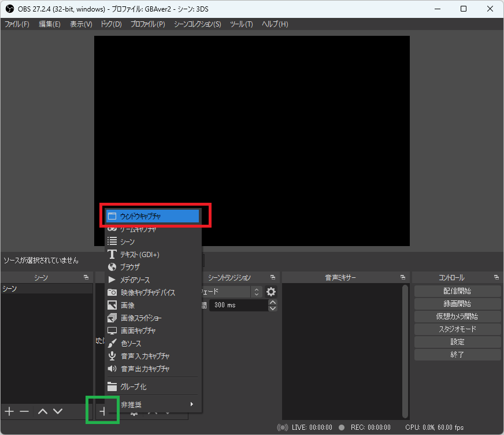Image resolution: width=504 pixels, height=435 pixels.
Task: Add a 画像 source
Action: (153, 305)
